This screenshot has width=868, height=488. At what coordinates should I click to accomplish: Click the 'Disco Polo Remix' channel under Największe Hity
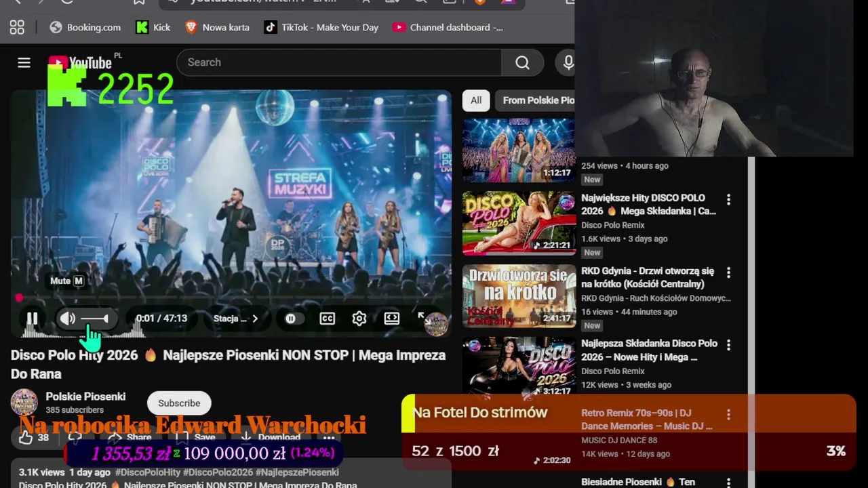pos(613,225)
